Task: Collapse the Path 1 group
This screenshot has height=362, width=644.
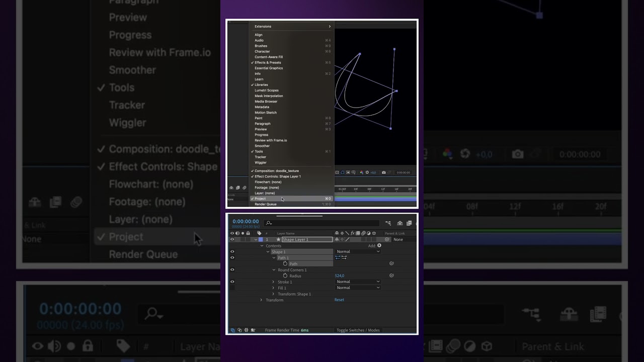Action: click(274, 257)
